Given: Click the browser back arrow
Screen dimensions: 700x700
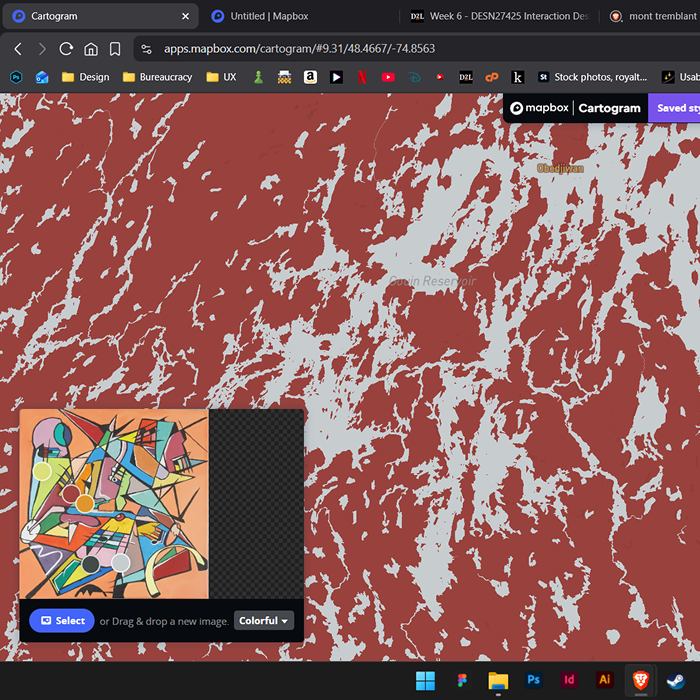Looking at the screenshot, I should pos(18,49).
